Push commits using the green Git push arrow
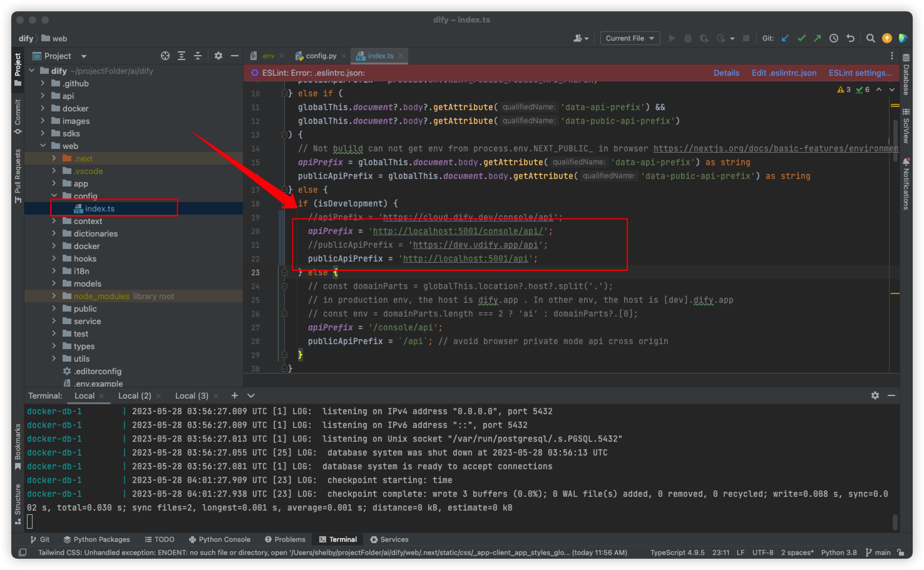This screenshot has width=924, height=570. point(818,38)
